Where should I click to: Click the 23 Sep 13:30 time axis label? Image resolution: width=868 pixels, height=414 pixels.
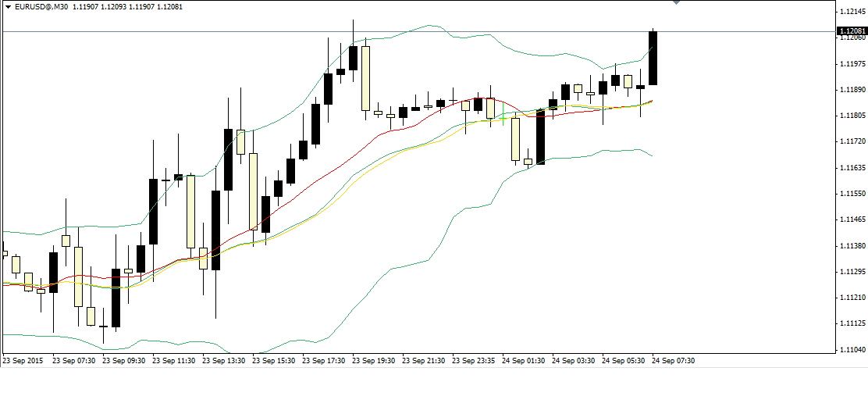(223, 361)
